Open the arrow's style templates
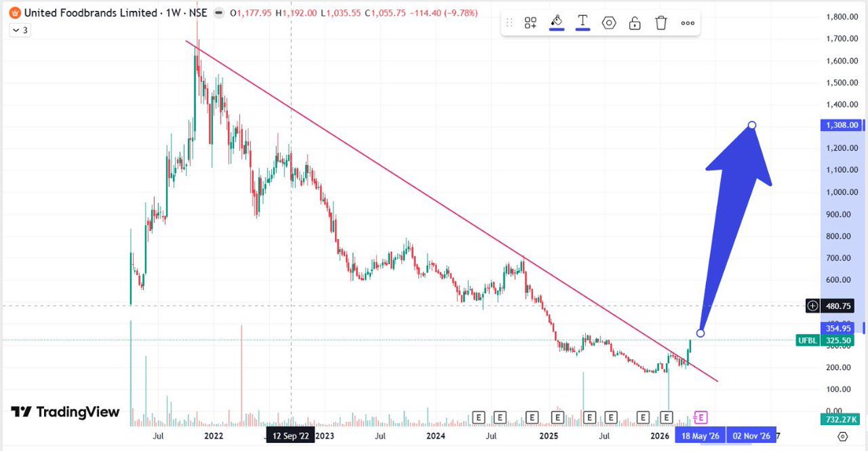Screen dimensions: 868x451 (x=530, y=22)
